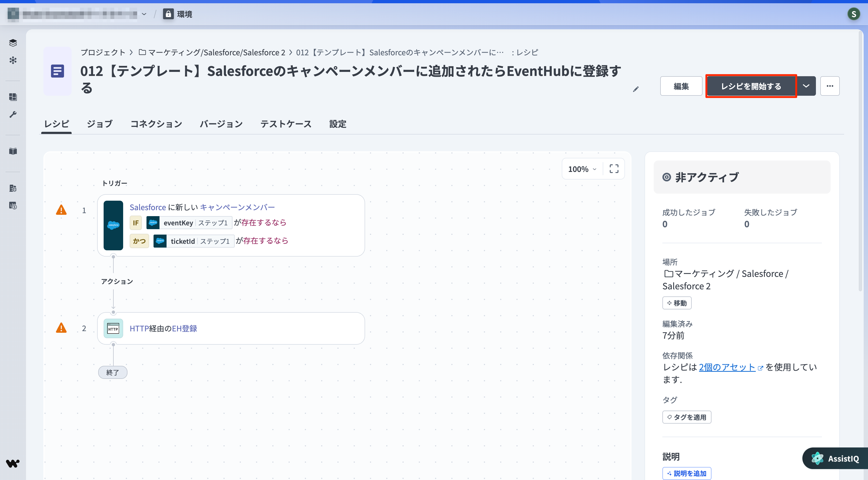Click the Salesforce icon on ticketId pill

160,241
